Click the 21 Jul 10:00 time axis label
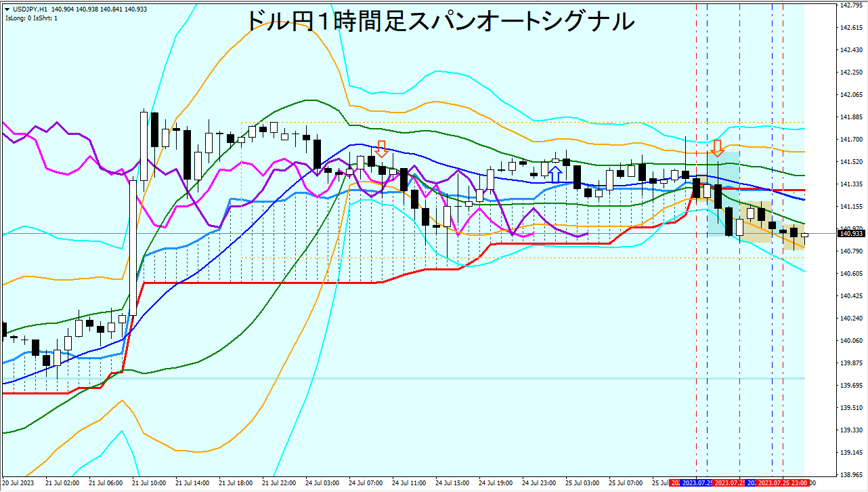The width and height of the screenshot is (868, 492). pos(149,483)
